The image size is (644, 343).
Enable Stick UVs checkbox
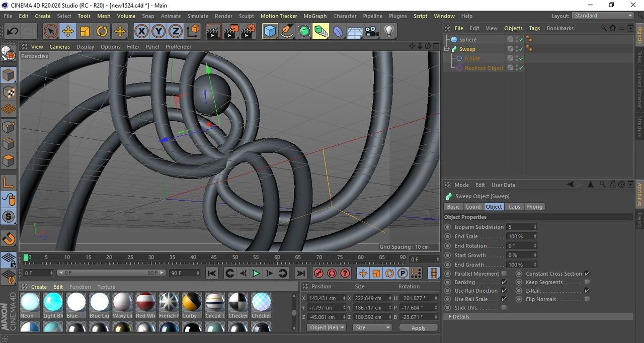pyautogui.click(x=504, y=308)
